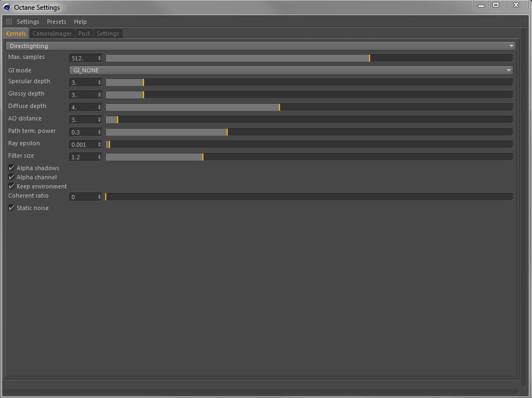The width and height of the screenshot is (532, 398).
Task: Switch to the Post tab
Action: tap(84, 33)
